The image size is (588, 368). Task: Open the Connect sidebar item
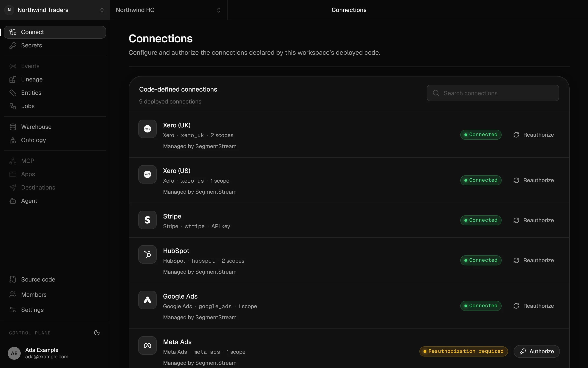click(55, 32)
